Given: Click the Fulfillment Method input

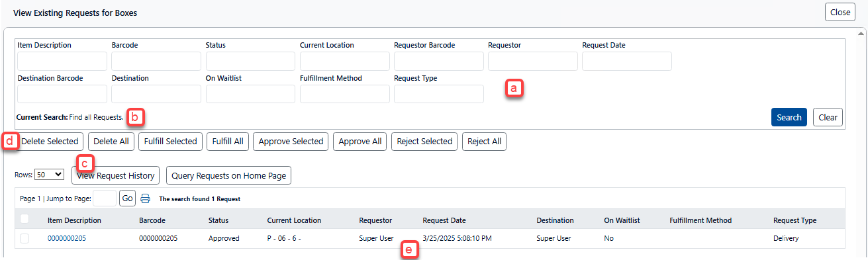Looking at the screenshot, I should (x=344, y=94).
